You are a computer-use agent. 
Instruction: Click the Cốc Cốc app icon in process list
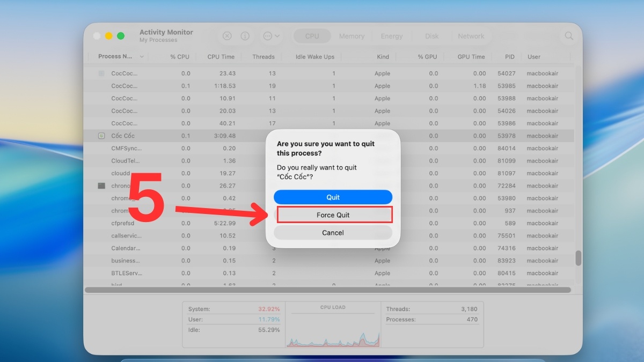(101, 136)
